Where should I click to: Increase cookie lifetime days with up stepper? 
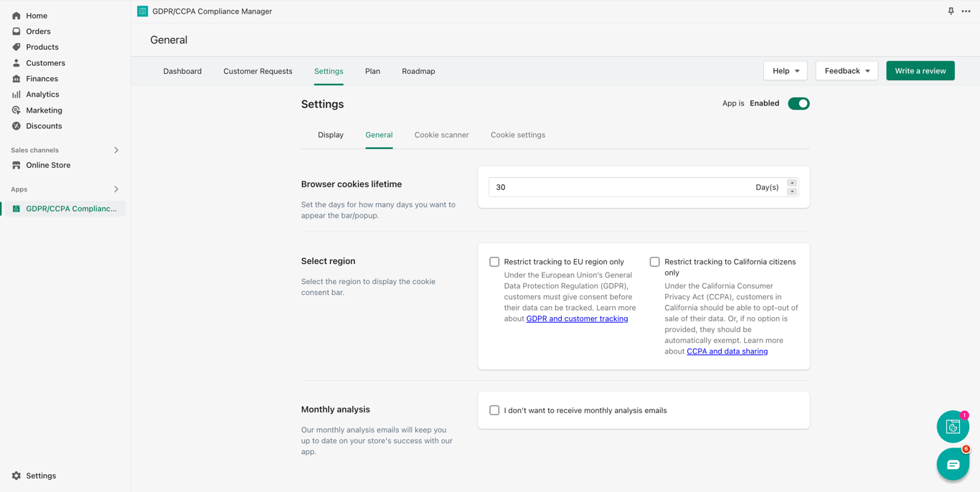[x=792, y=183]
